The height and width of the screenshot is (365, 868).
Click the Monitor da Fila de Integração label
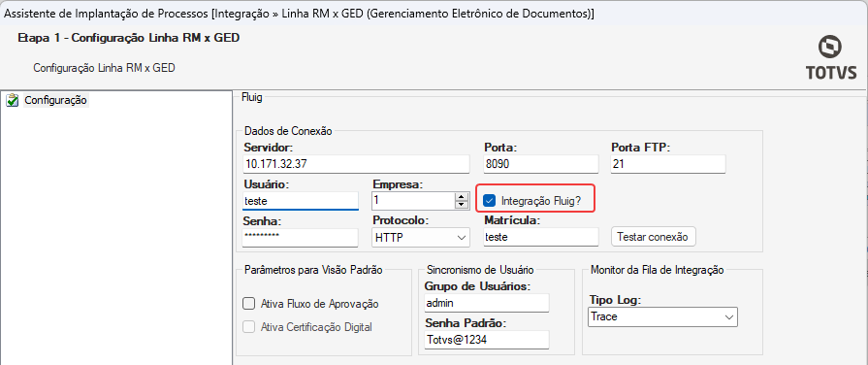(658, 270)
